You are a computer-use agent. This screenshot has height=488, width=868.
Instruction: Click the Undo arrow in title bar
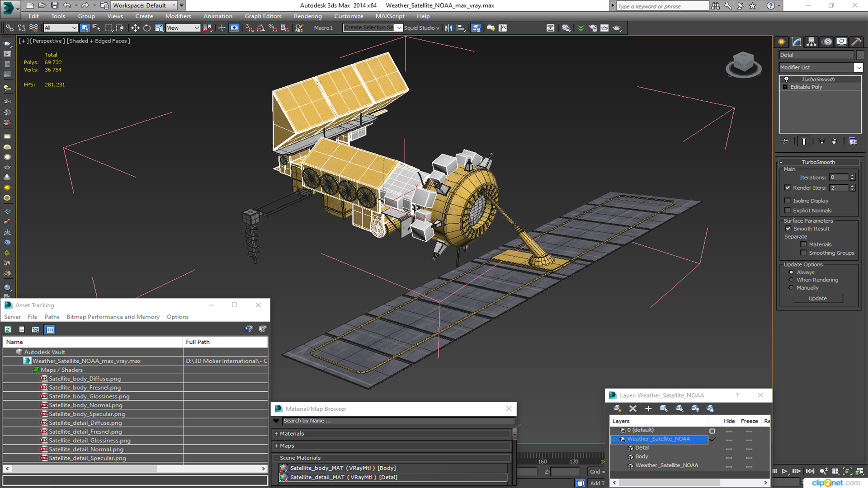click(67, 5)
